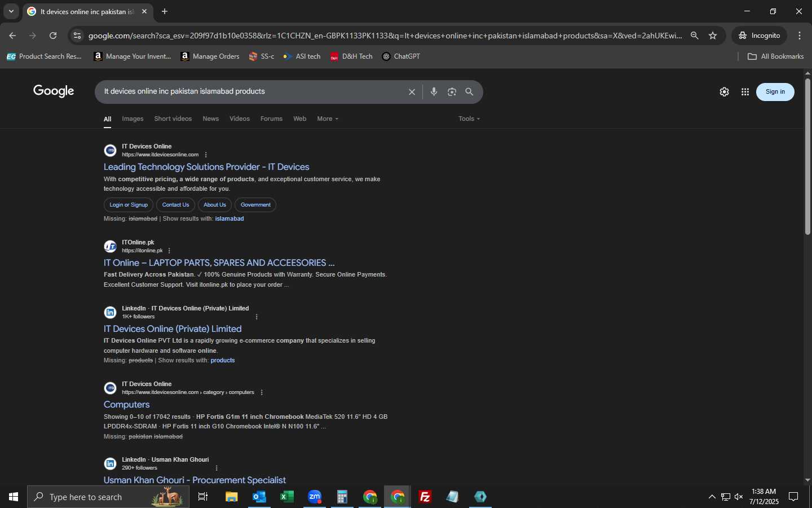Open more options for Usman Khan Ghouri result
Image resolution: width=812 pixels, height=508 pixels.
click(x=217, y=468)
